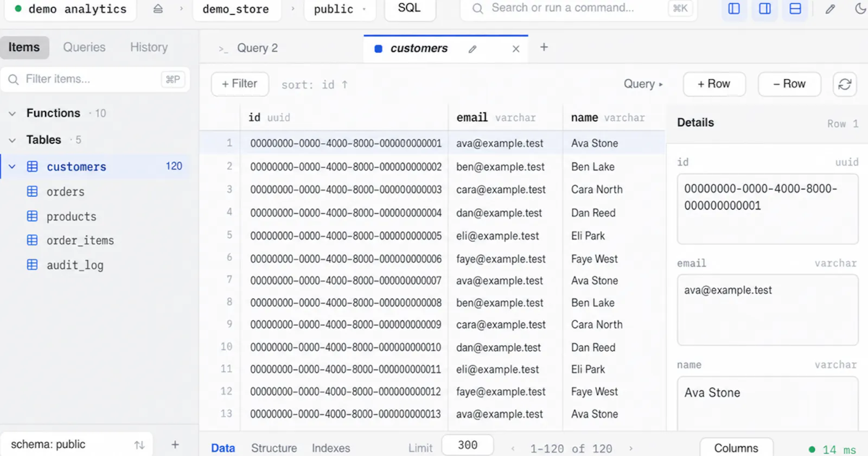Screen dimensions: 868x456
Task: Click the audit_log table grid icon
Action: [33, 264]
